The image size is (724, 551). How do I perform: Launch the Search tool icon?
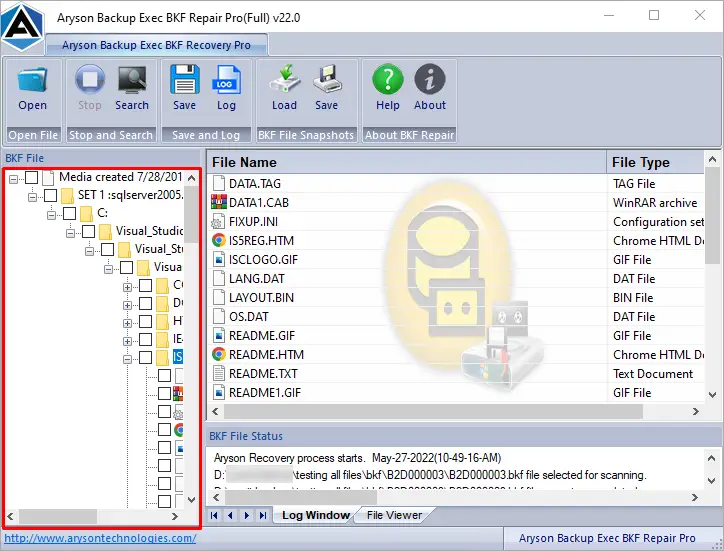[x=132, y=79]
